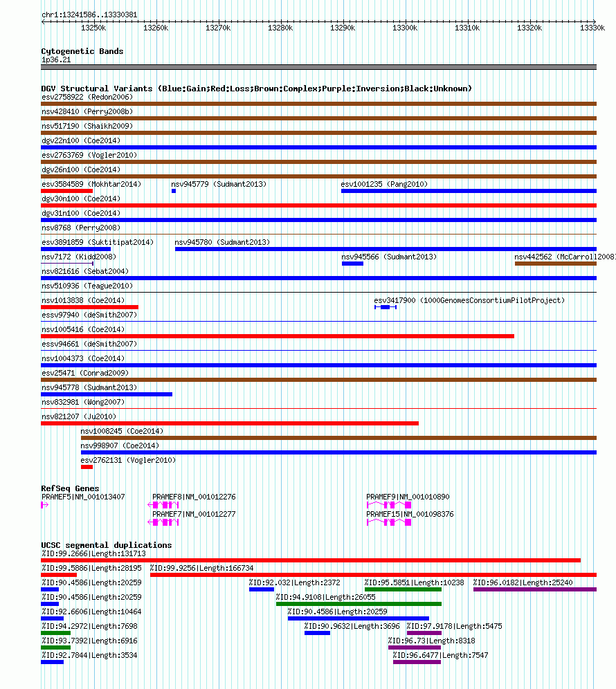
Task: Click duplication %ID:94.9108|Length:26055
Action: pyautogui.click(x=359, y=603)
